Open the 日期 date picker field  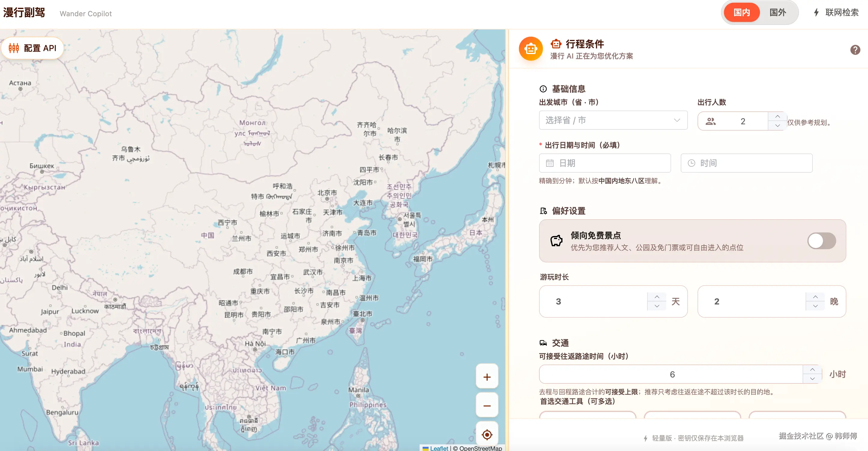605,163
